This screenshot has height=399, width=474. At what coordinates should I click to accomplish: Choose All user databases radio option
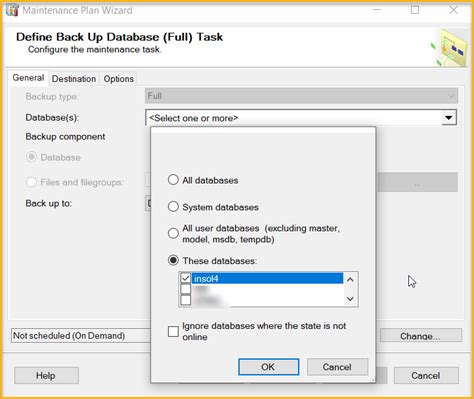pyautogui.click(x=173, y=233)
